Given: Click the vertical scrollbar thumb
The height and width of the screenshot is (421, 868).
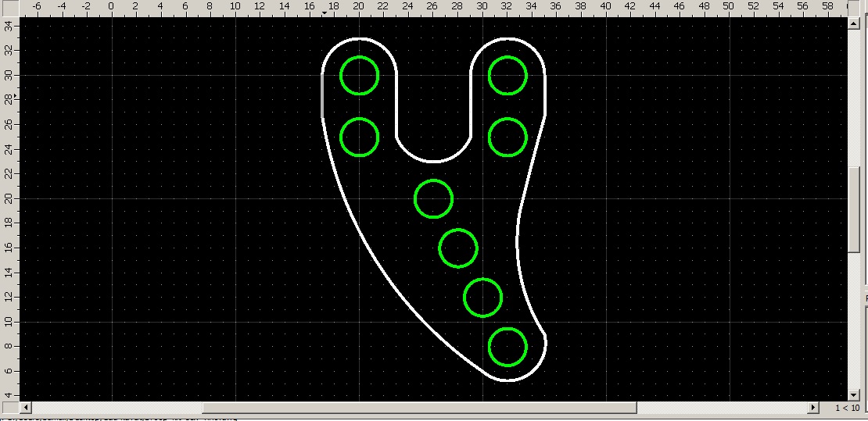Looking at the screenshot, I should click(853, 209).
